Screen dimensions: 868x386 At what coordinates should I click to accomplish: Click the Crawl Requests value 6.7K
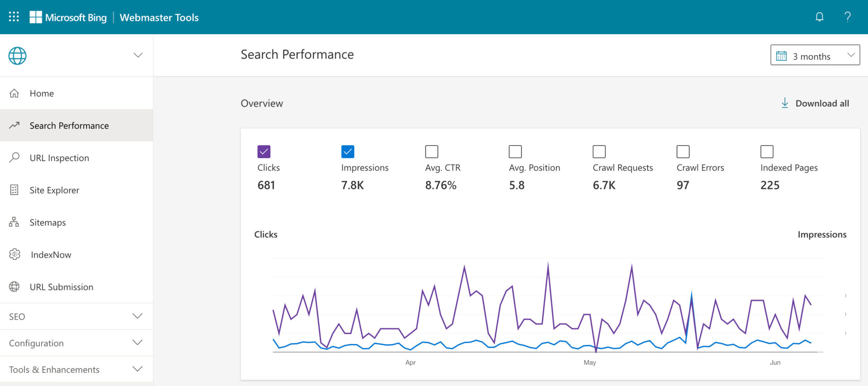pos(604,185)
